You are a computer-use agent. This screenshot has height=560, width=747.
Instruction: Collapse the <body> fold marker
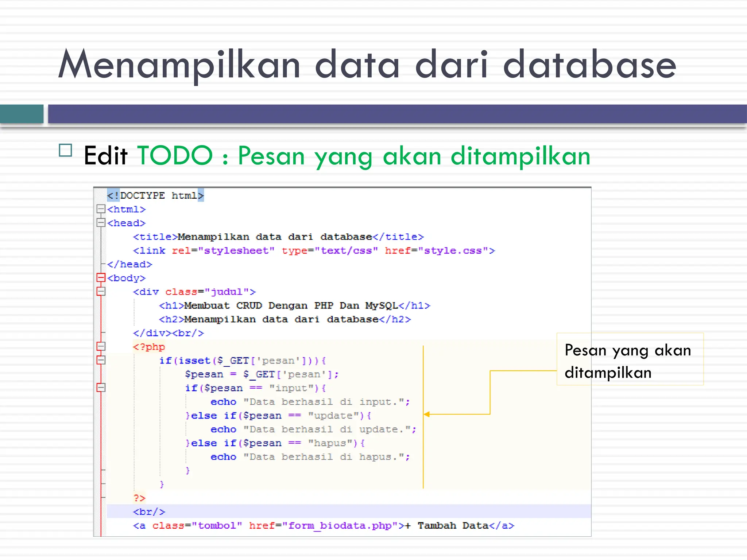point(101,278)
